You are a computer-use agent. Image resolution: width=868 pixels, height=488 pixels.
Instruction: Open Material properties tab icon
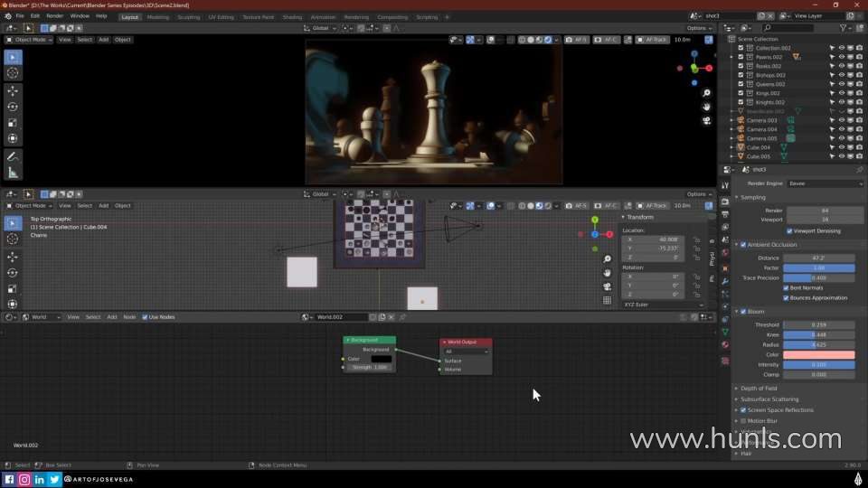pyautogui.click(x=725, y=344)
